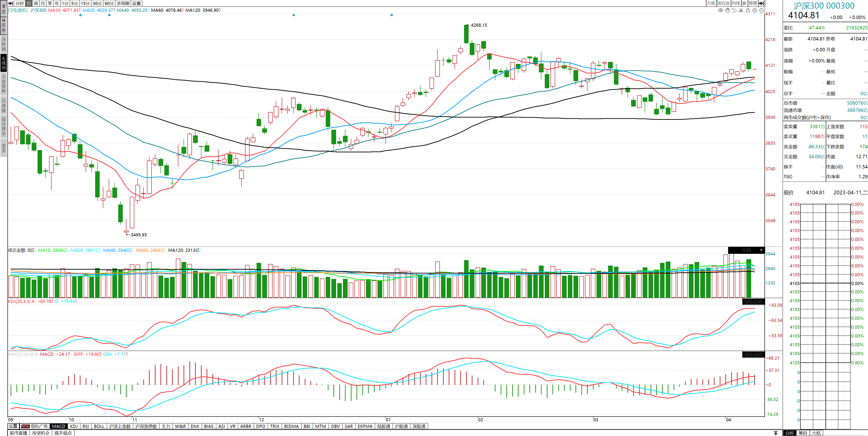Screen dimensions: 868x436
Task: Select the hand pan tool icon
Action: 727,10
